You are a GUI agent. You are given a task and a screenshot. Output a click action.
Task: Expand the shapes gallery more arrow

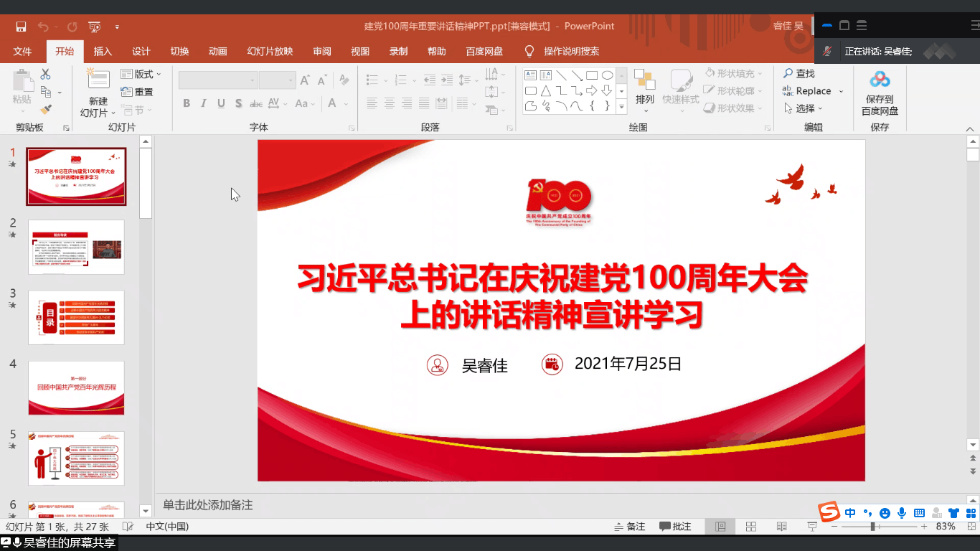(x=621, y=107)
